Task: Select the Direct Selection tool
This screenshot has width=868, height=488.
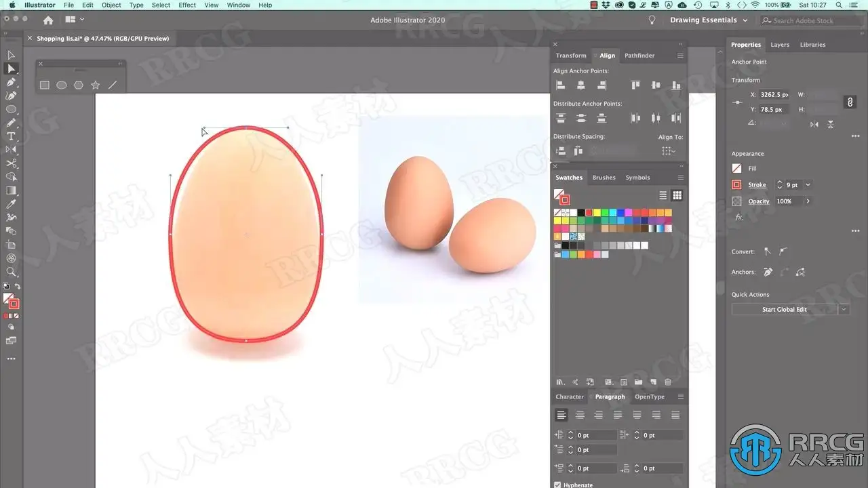Action: tap(12, 68)
